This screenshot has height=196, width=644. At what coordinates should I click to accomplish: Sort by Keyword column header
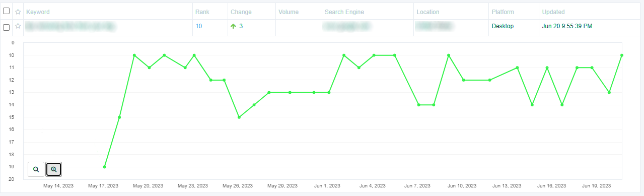[x=38, y=12]
